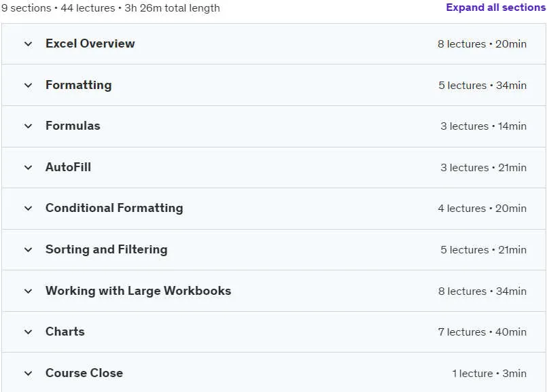Expand the Working with Large Workbooks chevron

[x=29, y=291]
